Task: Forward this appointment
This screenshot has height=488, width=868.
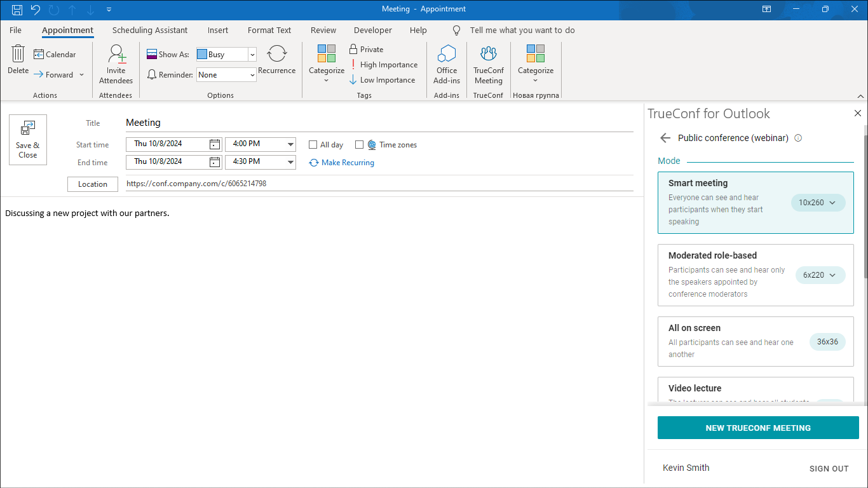Action: tap(53, 75)
